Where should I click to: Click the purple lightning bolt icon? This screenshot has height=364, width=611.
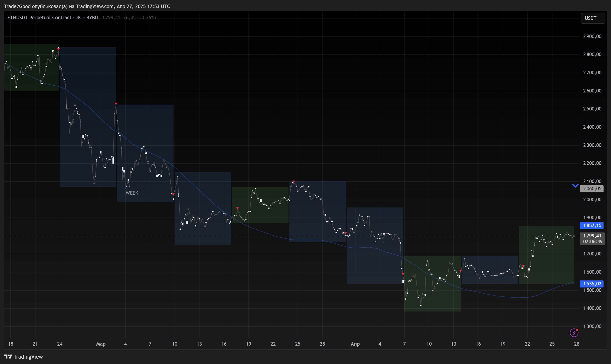pos(574,333)
